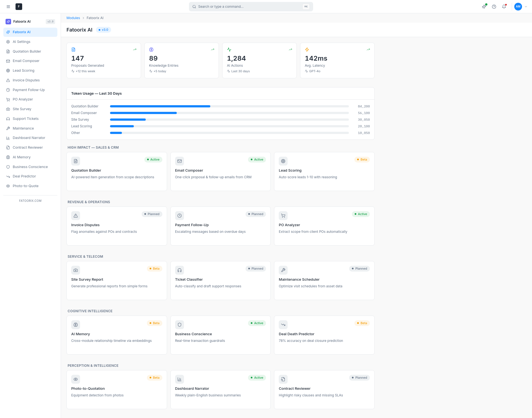Click the Quotation Builder token usage bar

229,106
